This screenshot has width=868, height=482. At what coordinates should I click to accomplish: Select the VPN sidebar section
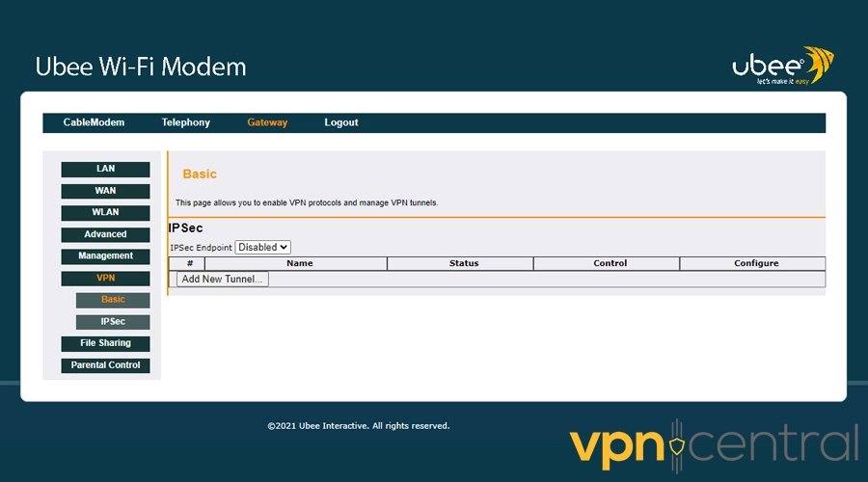(x=105, y=279)
